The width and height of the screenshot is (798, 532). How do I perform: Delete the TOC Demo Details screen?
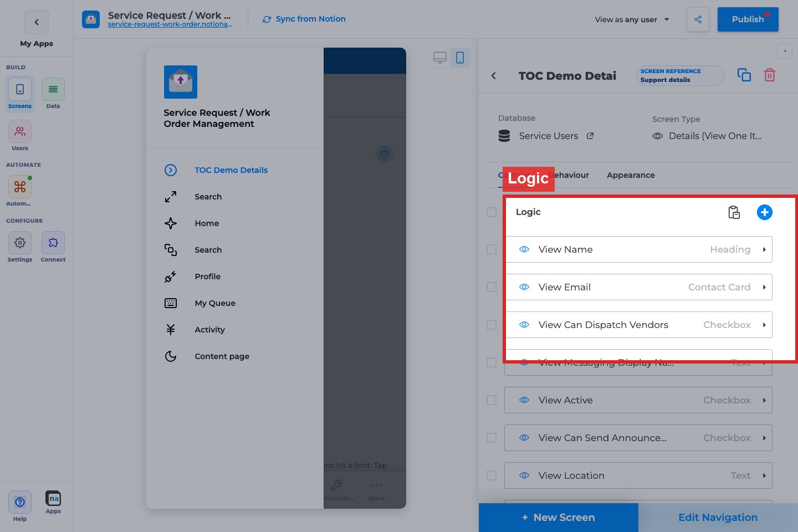tap(770, 75)
